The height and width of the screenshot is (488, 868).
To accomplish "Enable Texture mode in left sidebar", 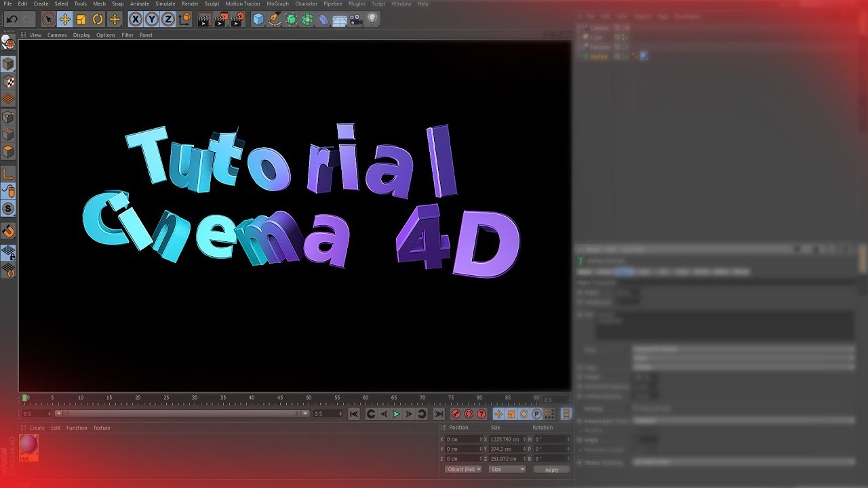I will click(8, 81).
